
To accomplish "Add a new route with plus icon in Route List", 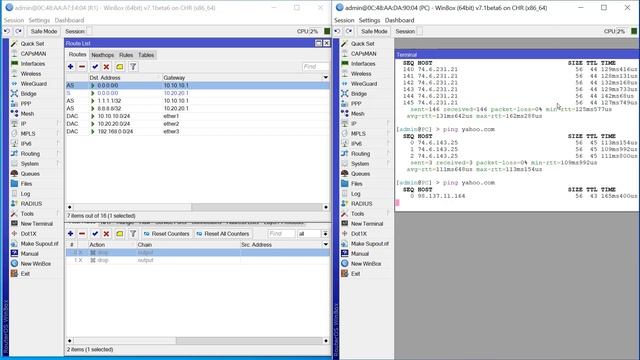I will pyautogui.click(x=70, y=67).
